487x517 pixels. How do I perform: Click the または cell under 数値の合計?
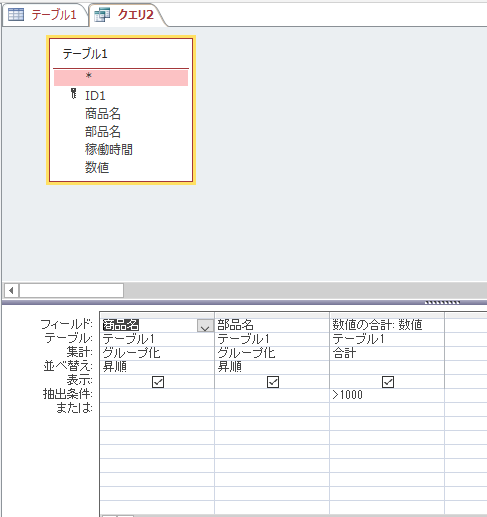(x=387, y=409)
